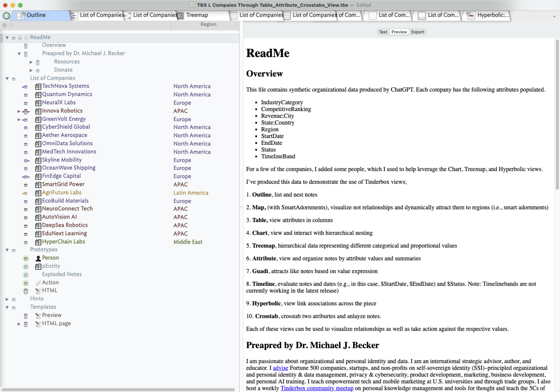The height and width of the screenshot is (392, 560).
Task: Collapse the List of Companies container
Action: [x=7, y=79]
